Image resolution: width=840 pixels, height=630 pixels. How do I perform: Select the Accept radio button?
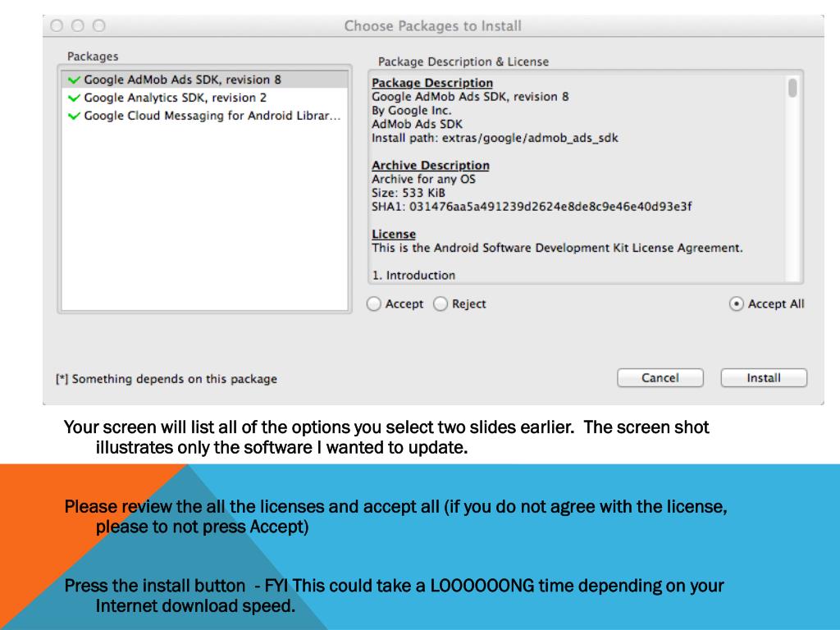374,304
